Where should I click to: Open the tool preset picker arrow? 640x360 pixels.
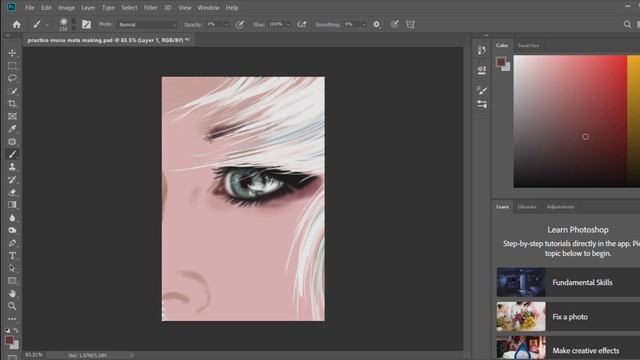(47, 25)
